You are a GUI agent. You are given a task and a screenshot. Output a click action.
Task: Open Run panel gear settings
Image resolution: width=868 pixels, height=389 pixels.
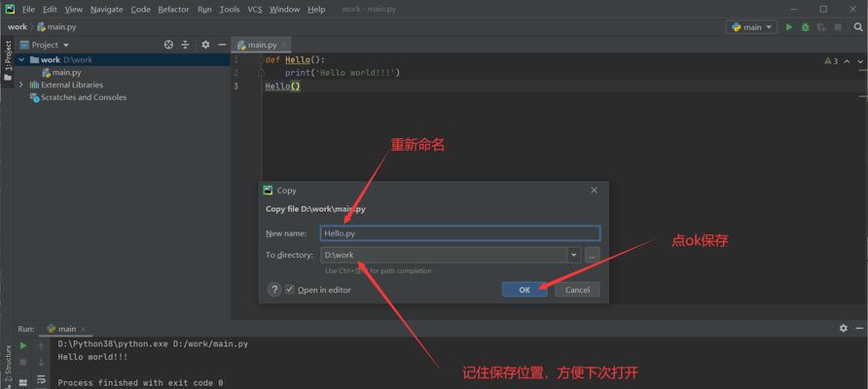843,328
